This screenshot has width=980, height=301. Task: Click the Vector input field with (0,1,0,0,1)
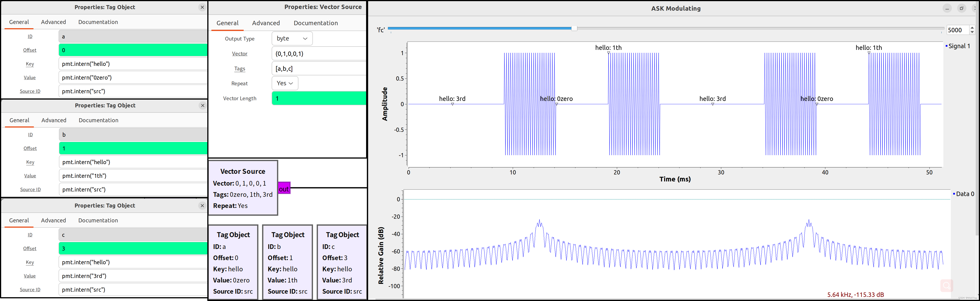pos(319,54)
